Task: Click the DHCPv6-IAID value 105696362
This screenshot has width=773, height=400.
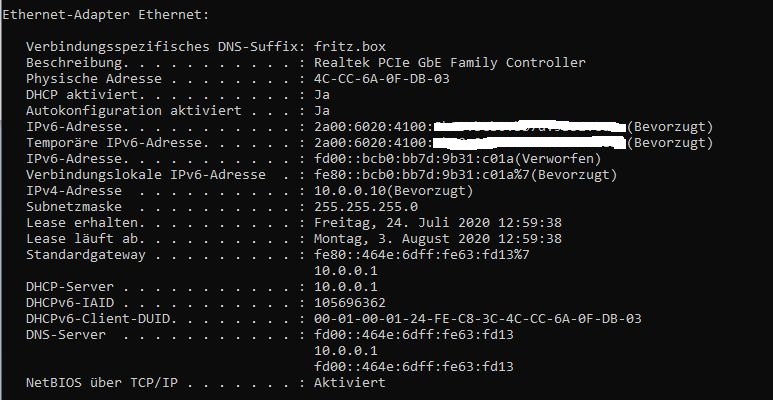Action: 350,302
